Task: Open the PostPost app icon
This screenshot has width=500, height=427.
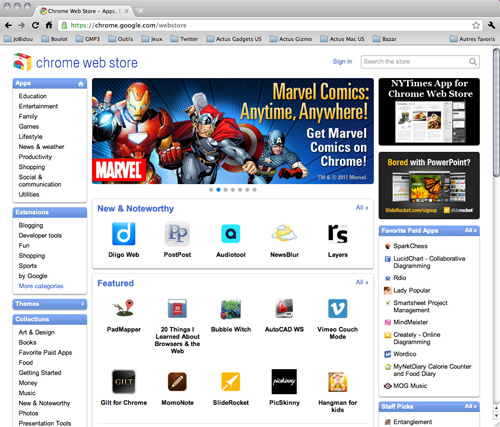Action: 177,234
